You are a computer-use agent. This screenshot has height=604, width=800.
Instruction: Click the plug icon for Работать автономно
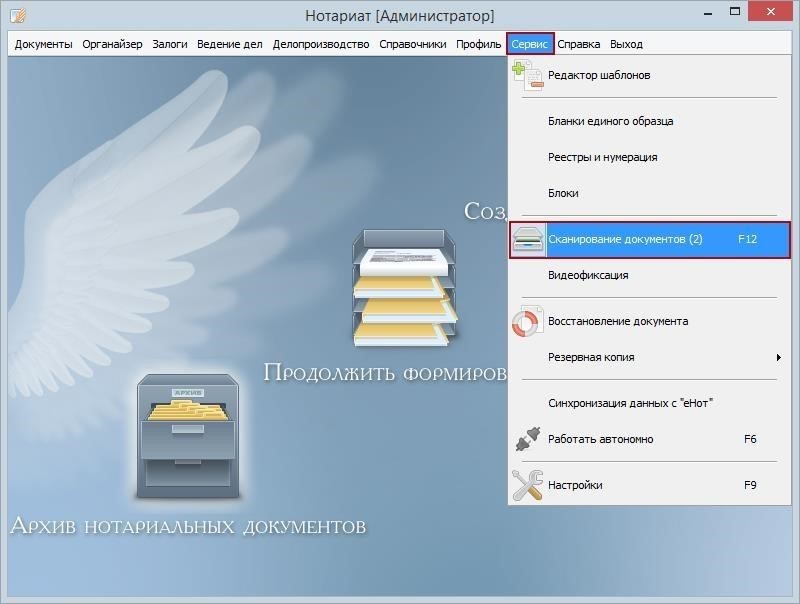(528, 439)
